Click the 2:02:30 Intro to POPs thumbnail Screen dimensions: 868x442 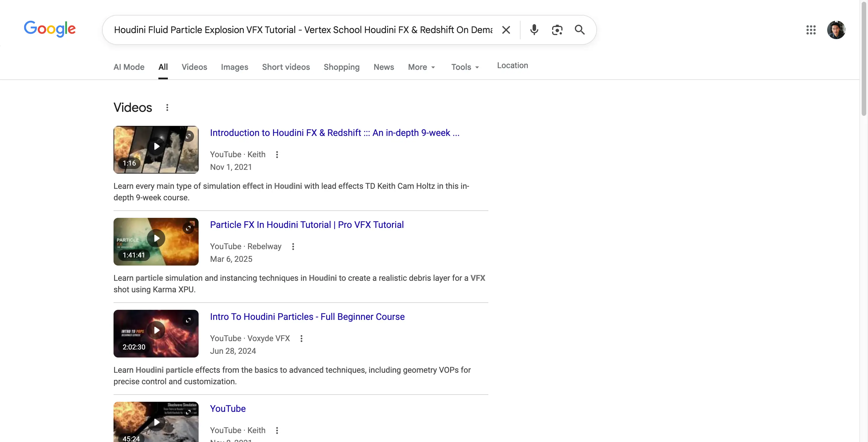point(156,334)
